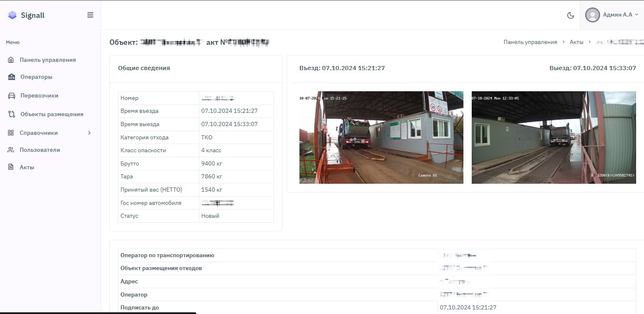Click the Панель управления home icon
The width and height of the screenshot is (644, 314).
11,60
